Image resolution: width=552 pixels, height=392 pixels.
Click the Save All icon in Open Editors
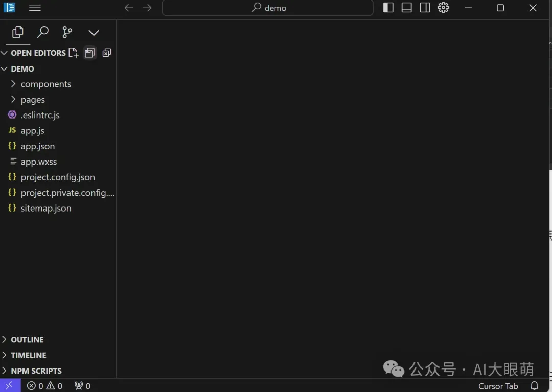(90, 53)
